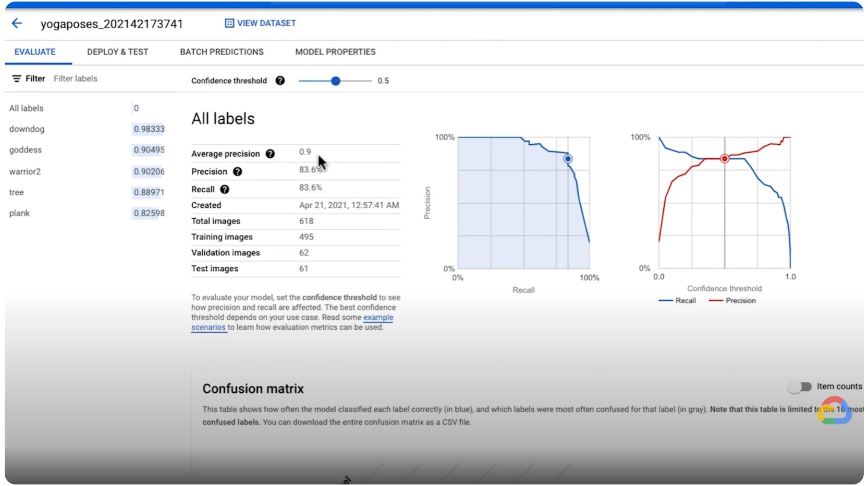Select the downdog label
Screen dimensions: 868x486
27,129
